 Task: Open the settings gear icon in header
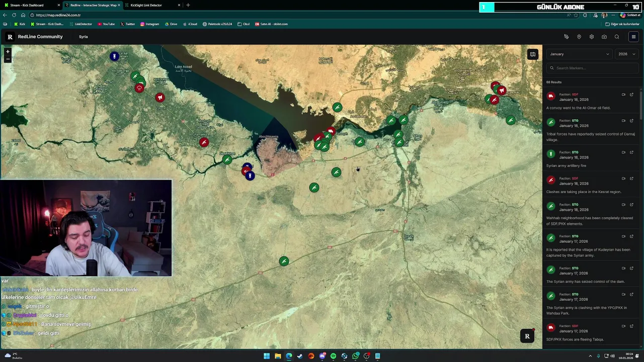tap(591, 37)
